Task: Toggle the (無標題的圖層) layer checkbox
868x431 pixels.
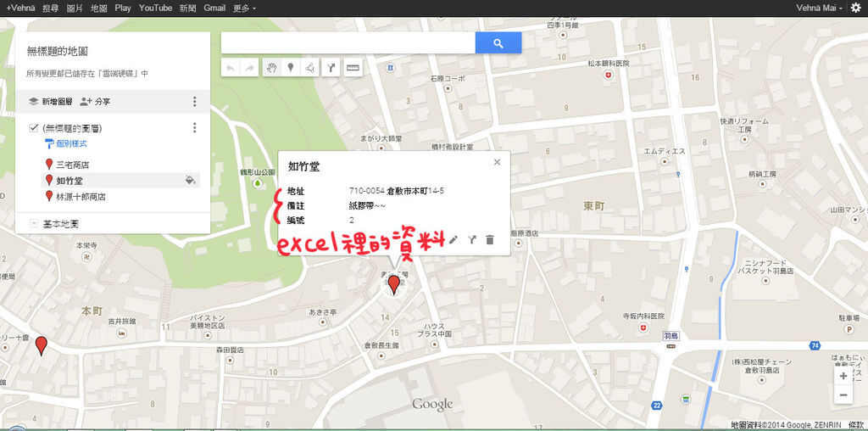Action: (x=33, y=128)
